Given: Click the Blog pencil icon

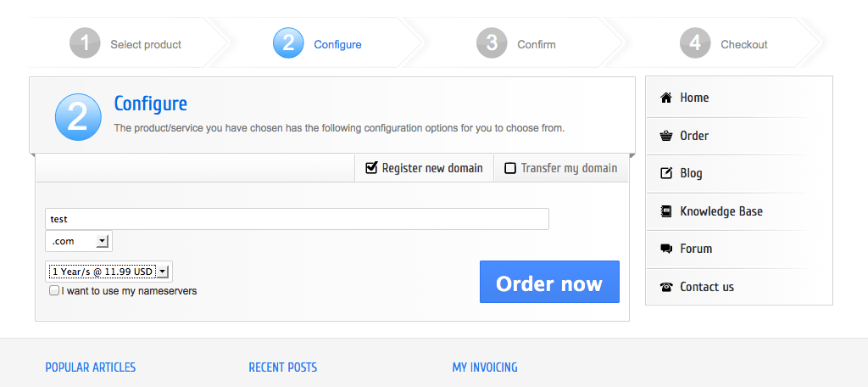Looking at the screenshot, I should click(x=665, y=173).
